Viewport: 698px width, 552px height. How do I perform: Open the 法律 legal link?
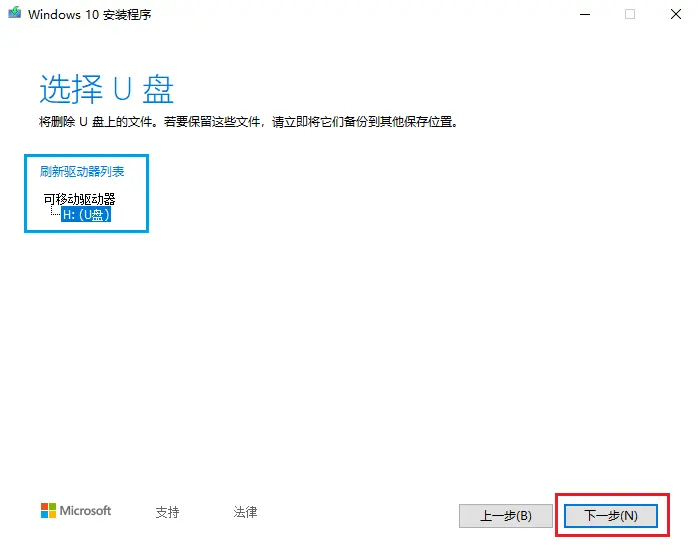pos(245,512)
